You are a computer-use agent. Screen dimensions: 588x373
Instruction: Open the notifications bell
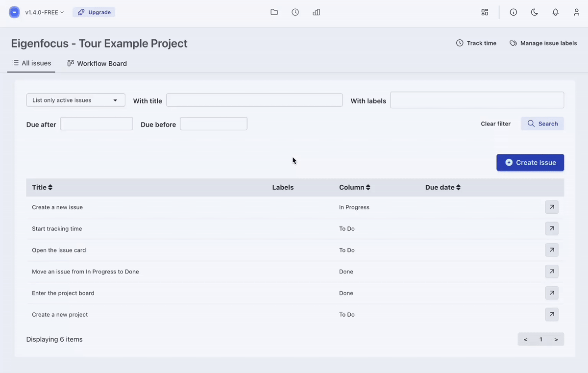point(556,12)
